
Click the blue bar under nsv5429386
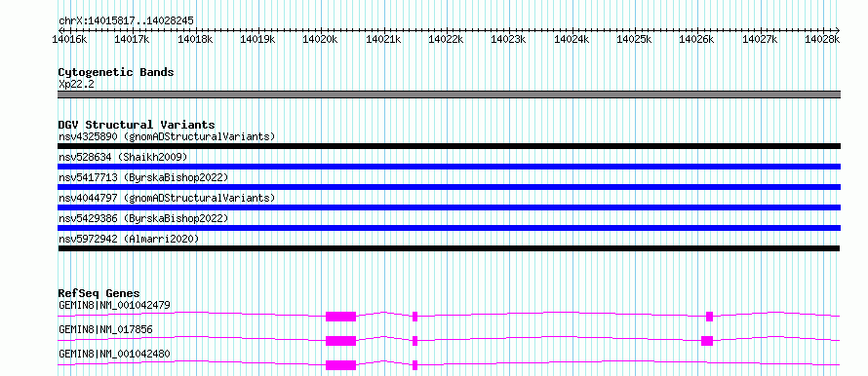pos(450,228)
